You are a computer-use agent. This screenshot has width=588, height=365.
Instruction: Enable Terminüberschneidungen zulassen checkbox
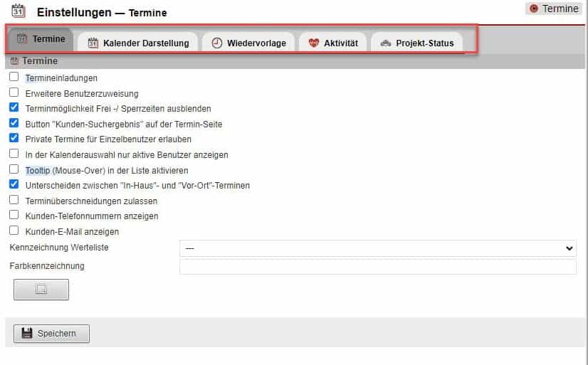pos(14,201)
